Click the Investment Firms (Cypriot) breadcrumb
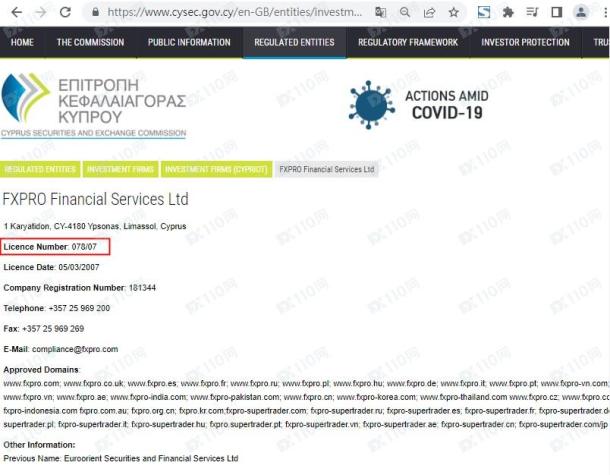Image resolution: width=610 pixels, height=475 pixels. point(216,169)
